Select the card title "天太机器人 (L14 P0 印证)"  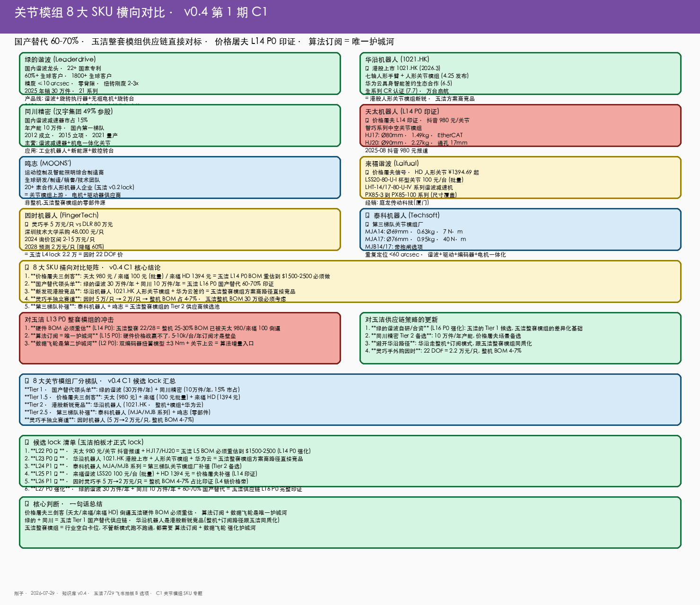pos(402,112)
